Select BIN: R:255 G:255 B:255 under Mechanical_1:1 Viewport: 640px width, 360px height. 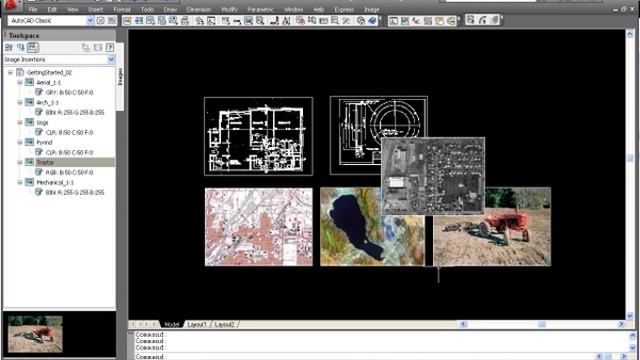click(75, 193)
